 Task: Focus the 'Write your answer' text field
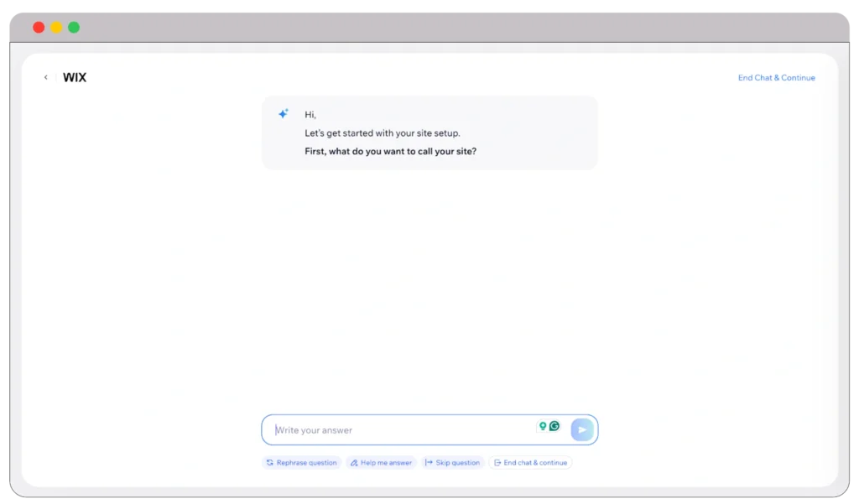click(x=403, y=430)
